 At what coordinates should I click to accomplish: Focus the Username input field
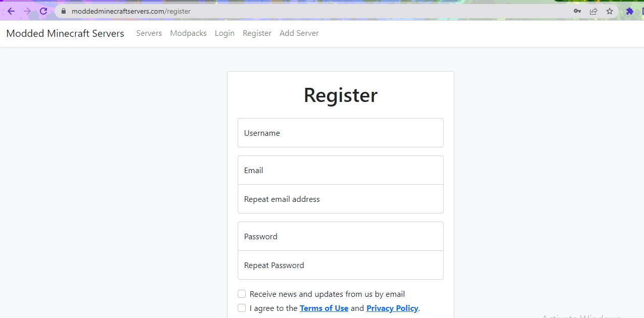point(341,133)
